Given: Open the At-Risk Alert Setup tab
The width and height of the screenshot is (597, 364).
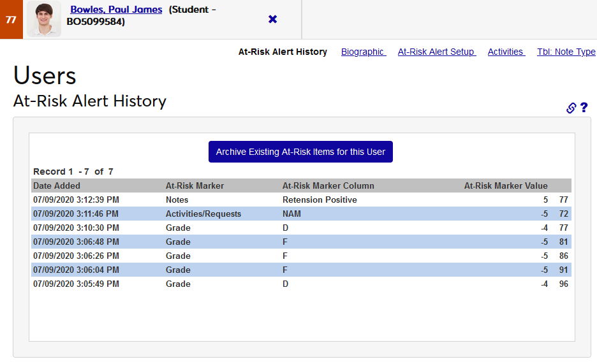Looking at the screenshot, I should coord(436,52).
